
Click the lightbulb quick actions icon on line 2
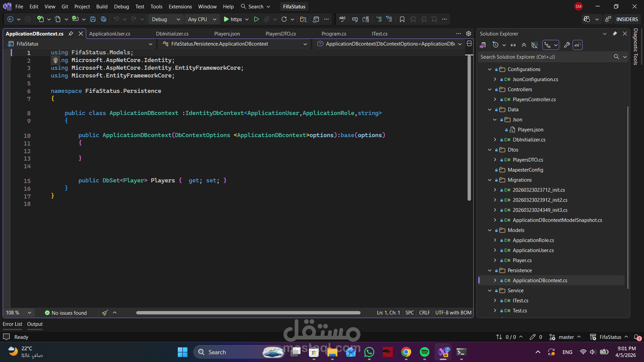point(56,60)
